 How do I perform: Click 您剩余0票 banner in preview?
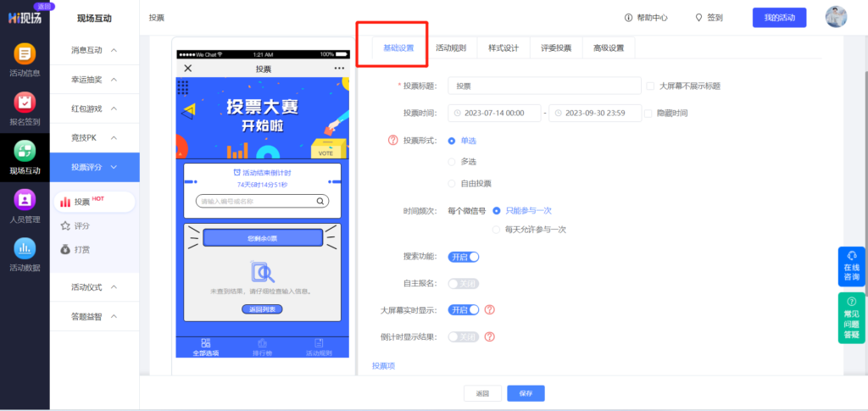point(263,238)
